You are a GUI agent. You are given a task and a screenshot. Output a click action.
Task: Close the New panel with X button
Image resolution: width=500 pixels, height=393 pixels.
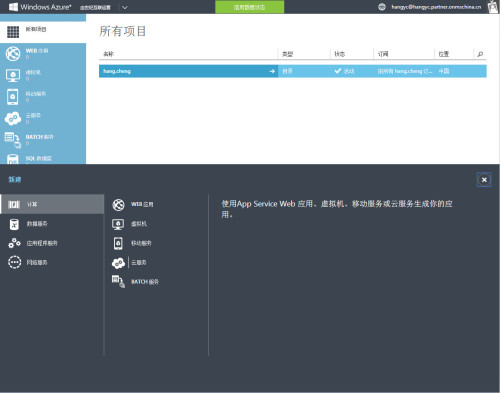(484, 180)
